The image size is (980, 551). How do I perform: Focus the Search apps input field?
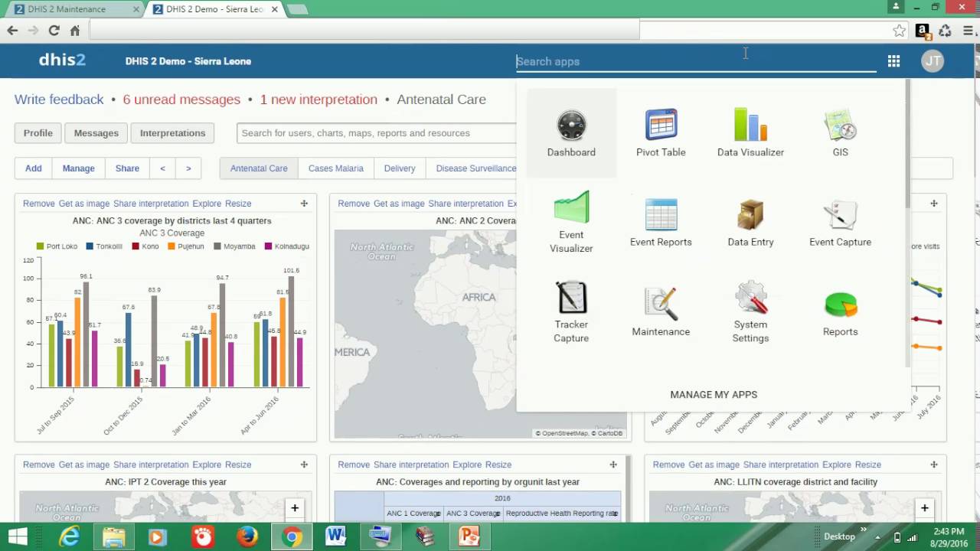(696, 61)
